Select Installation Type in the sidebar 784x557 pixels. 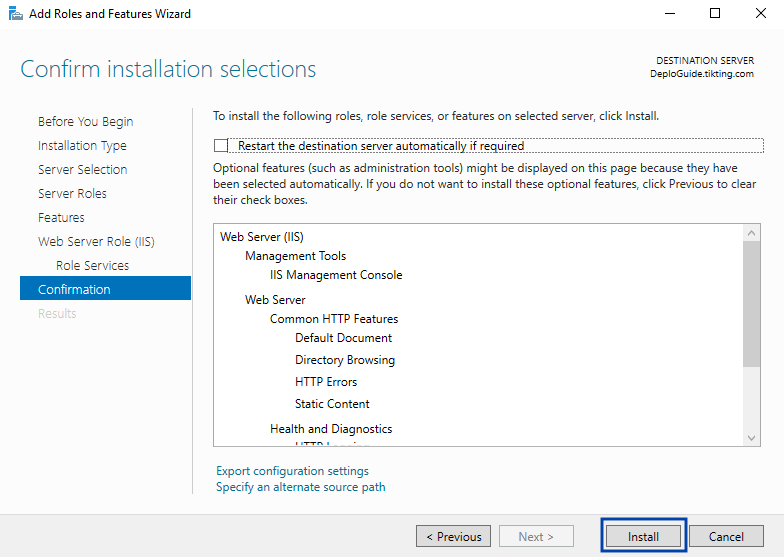(x=82, y=146)
